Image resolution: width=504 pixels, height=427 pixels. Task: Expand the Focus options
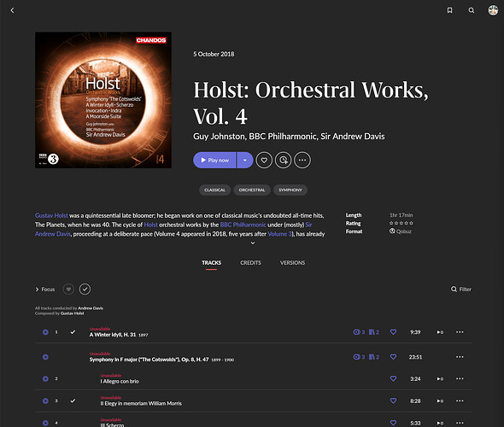(45, 290)
